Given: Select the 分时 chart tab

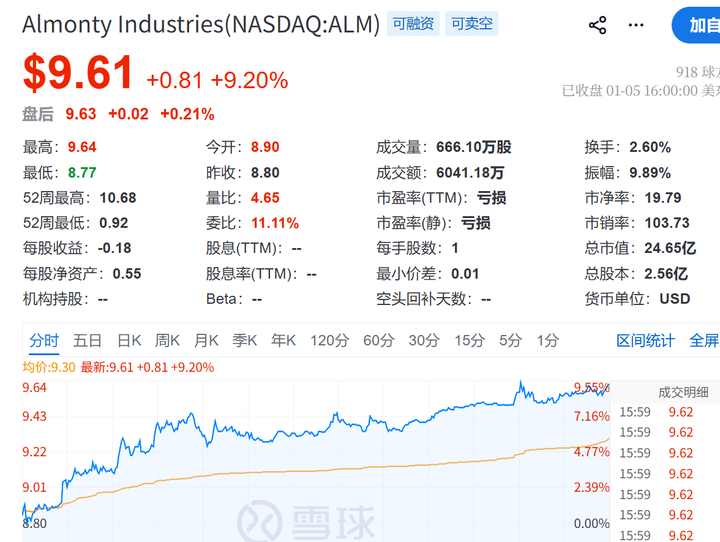Looking at the screenshot, I should point(44,341).
